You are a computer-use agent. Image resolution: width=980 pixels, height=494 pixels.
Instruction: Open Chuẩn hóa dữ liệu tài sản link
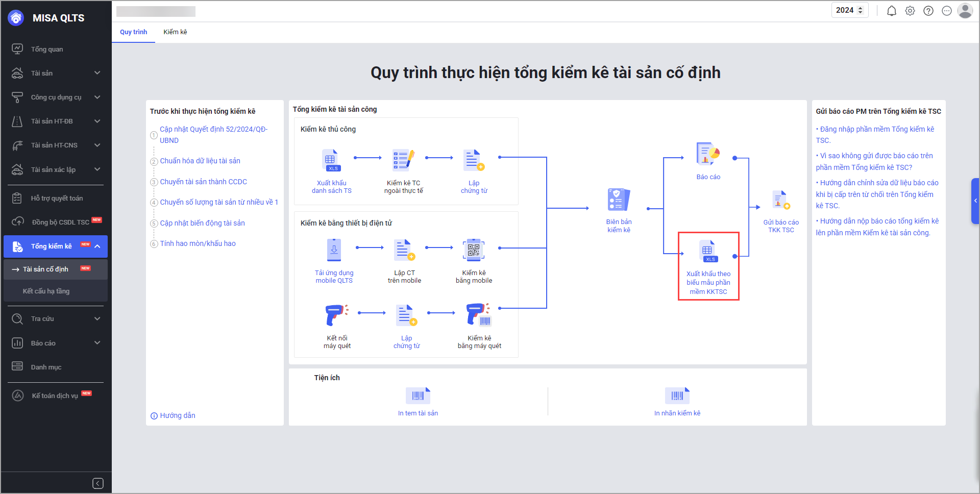200,161
